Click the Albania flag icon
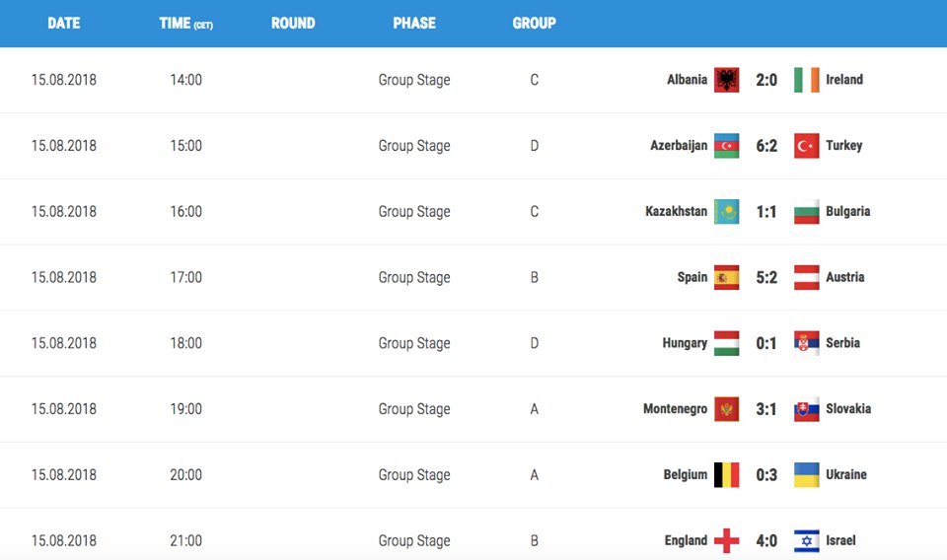947x560 pixels. coord(727,80)
